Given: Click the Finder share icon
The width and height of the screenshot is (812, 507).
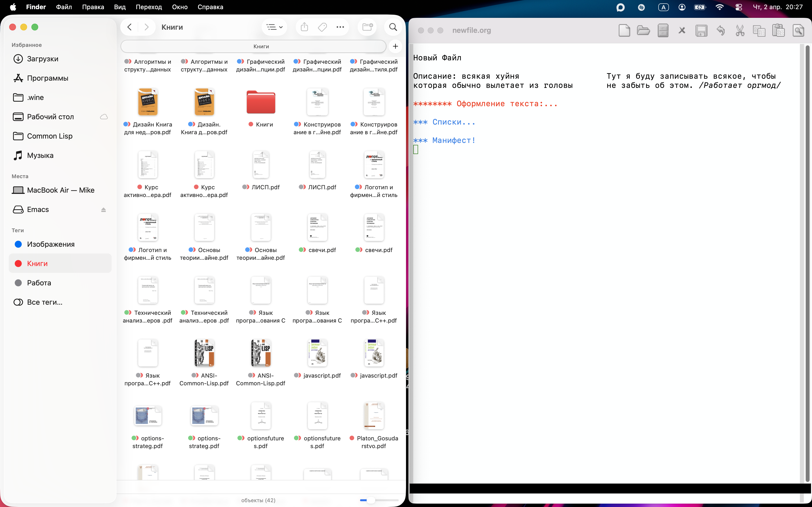Looking at the screenshot, I should tap(304, 27).
